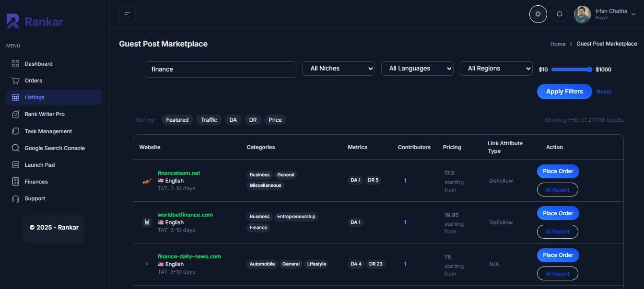This screenshot has width=644, height=289.
Task: Open the Dashboard from the sidebar
Action: (38, 63)
